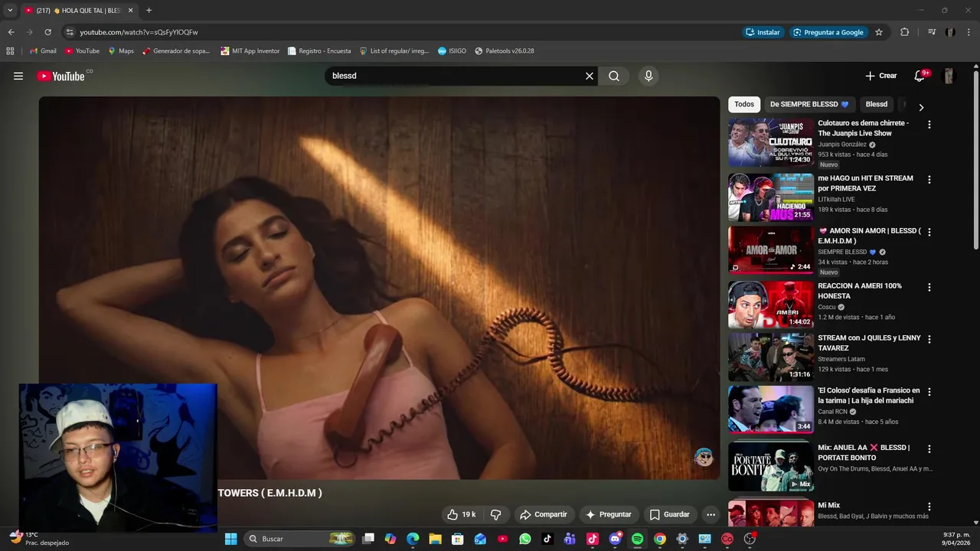Open the Juanpis González channel link
Image resolution: width=980 pixels, height=551 pixels.
[x=842, y=144]
